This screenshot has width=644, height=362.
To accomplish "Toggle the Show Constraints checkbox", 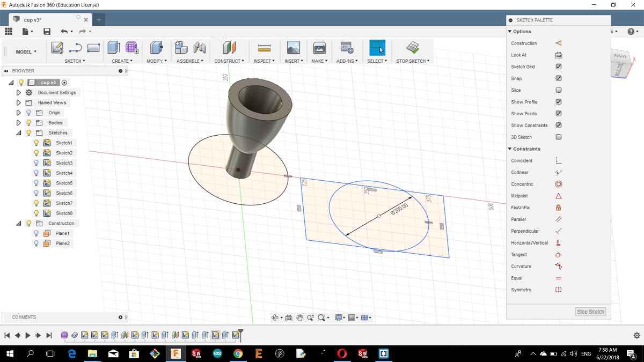I will (x=559, y=125).
